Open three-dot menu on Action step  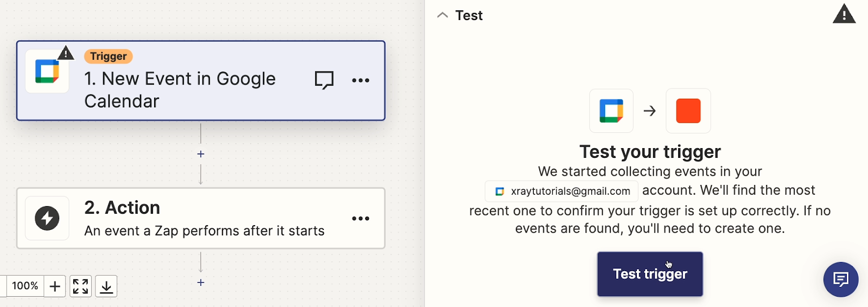(361, 219)
